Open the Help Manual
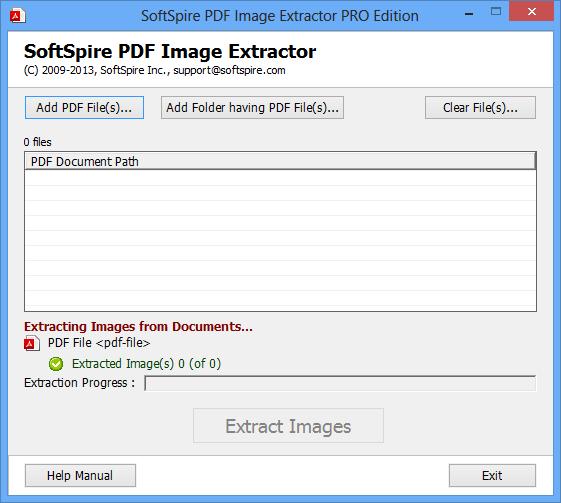This screenshot has height=503, width=561. (x=80, y=475)
